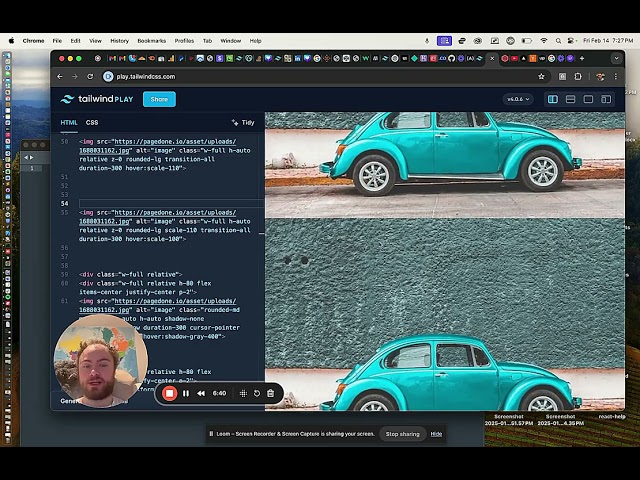Click the pagedone.io image URL on line 55

[158, 217]
